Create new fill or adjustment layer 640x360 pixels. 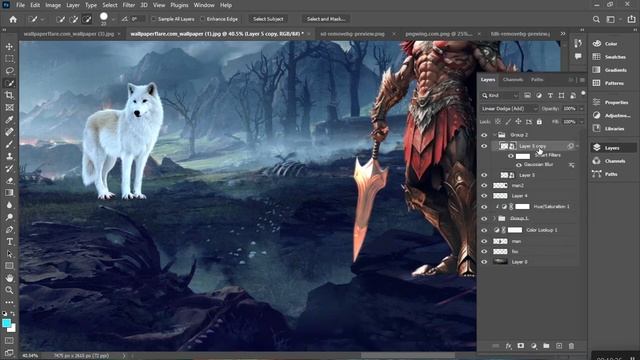point(533,346)
